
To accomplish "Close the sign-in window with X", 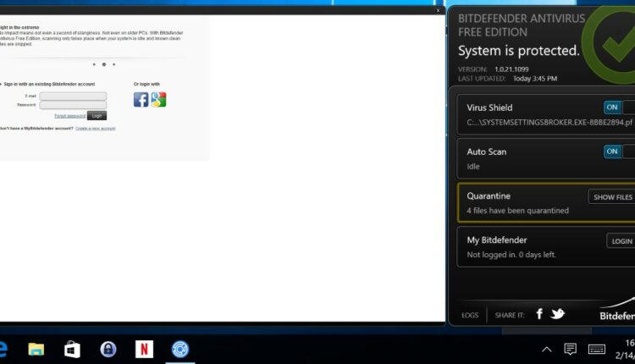I will coord(438,10).
